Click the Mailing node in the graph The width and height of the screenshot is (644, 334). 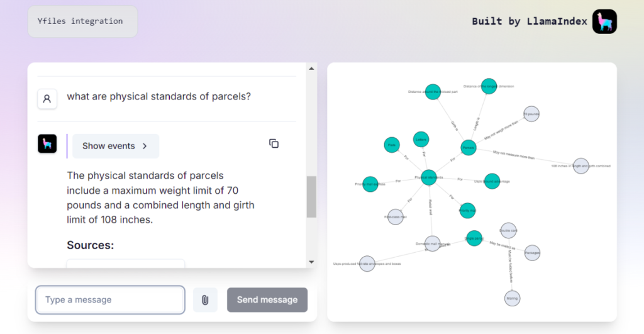point(512,298)
